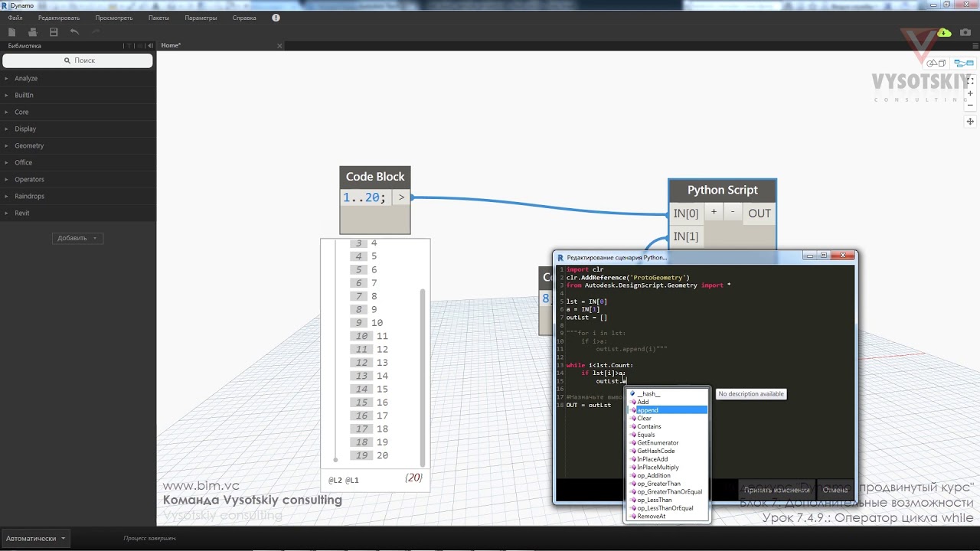Viewport: 980px width, 551px height.
Task: Click the library filter icon
Action: pyautogui.click(x=129, y=46)
